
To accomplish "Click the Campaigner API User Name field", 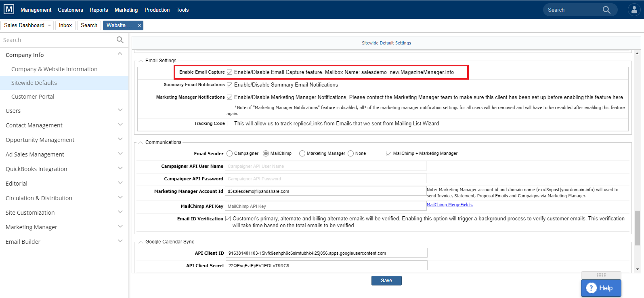I will 325,166.
